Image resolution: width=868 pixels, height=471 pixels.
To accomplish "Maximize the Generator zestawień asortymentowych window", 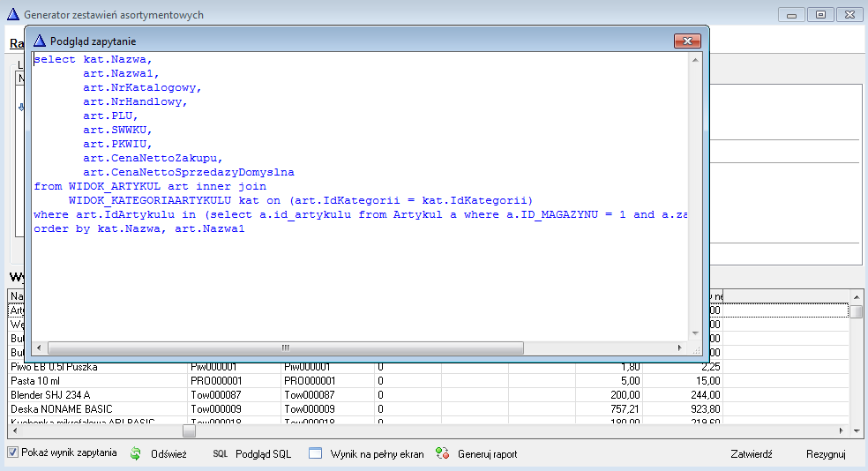I will (820, 15).
